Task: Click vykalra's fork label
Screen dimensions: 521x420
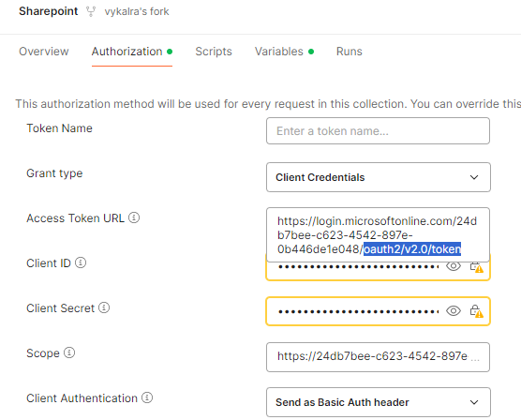Action: pyautogui.click(x=137, y=11)
